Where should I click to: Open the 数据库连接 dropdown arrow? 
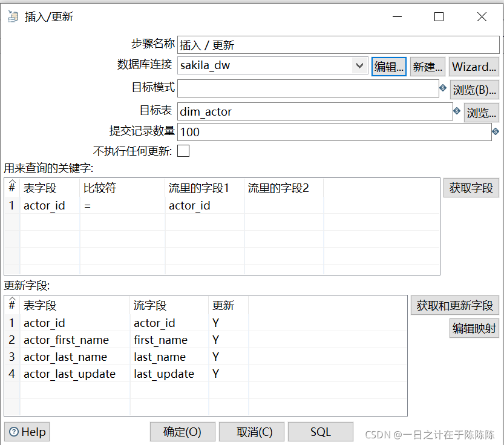[x=359, y=65]
